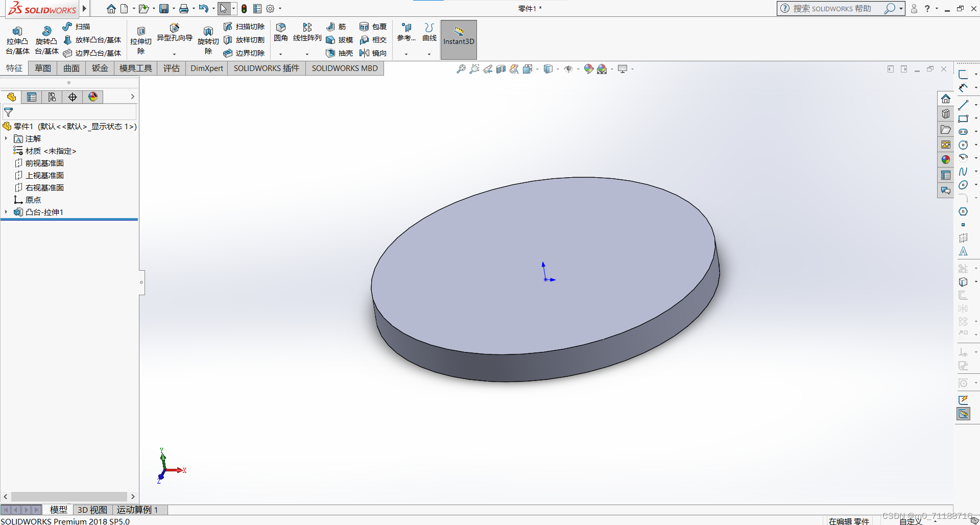Viewport: 980px width, 525px height.
Task: Select the 前视基准面 plane in tree
Action: (x=40, y=163)
